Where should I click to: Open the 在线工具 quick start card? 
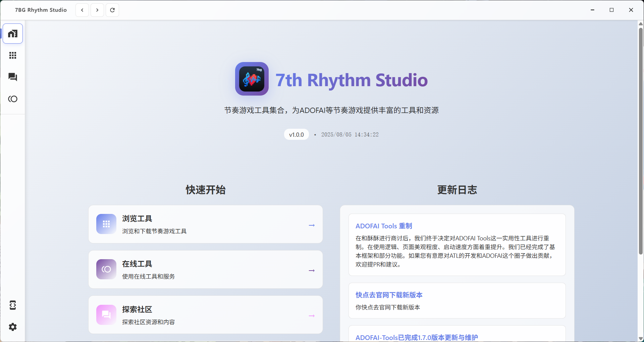click(205, 270)
